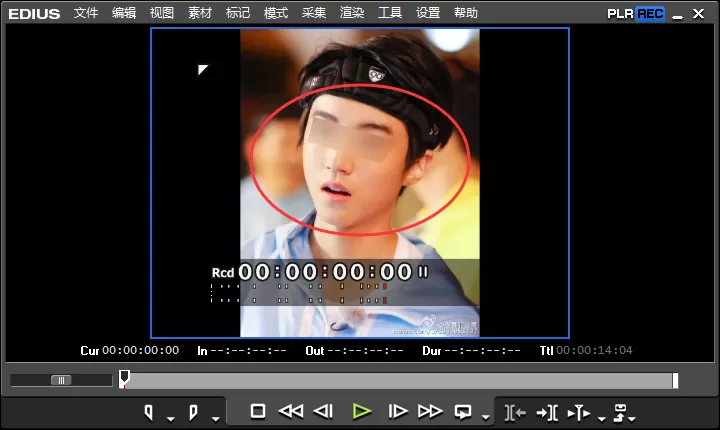This screenshot has height=430, width=720.
Task: Expand the Set Out options arrow
Action: pos(216,419)
